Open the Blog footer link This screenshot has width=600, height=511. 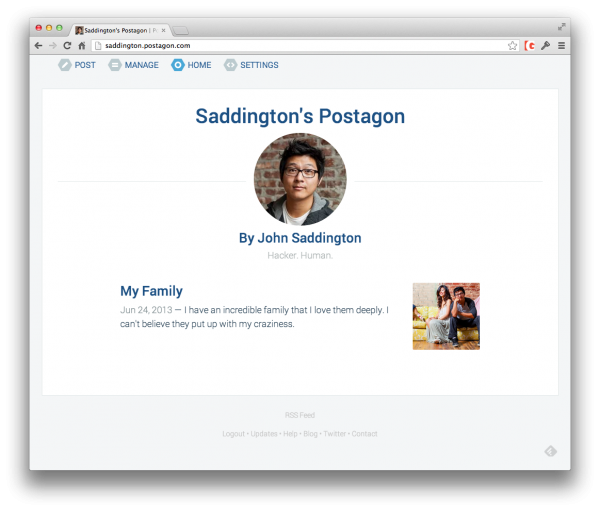point(310,434)
